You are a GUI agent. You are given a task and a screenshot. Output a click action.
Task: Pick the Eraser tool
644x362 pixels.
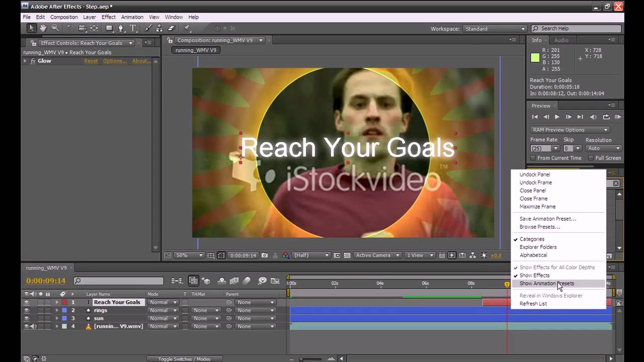click(171, 29)
